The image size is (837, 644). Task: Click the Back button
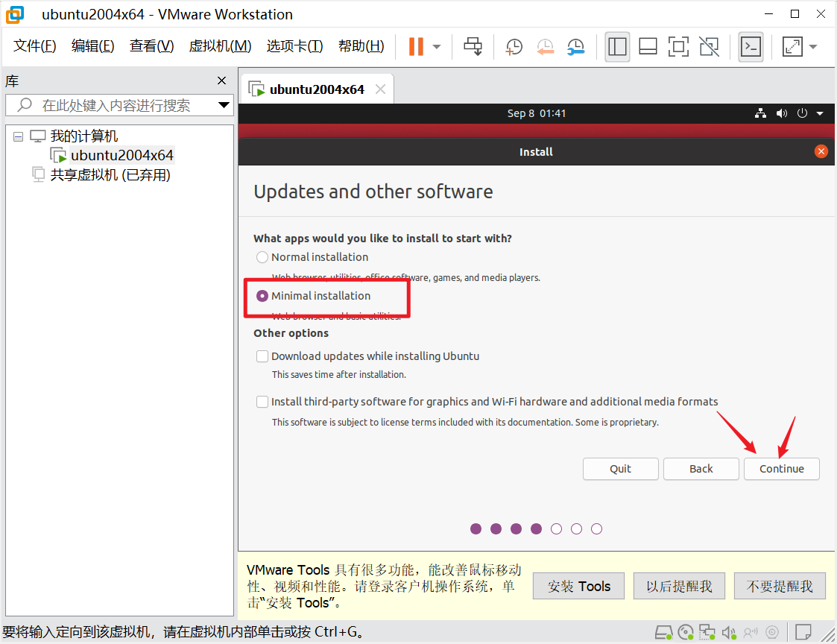pyautogui.click(x=701, y=469)
